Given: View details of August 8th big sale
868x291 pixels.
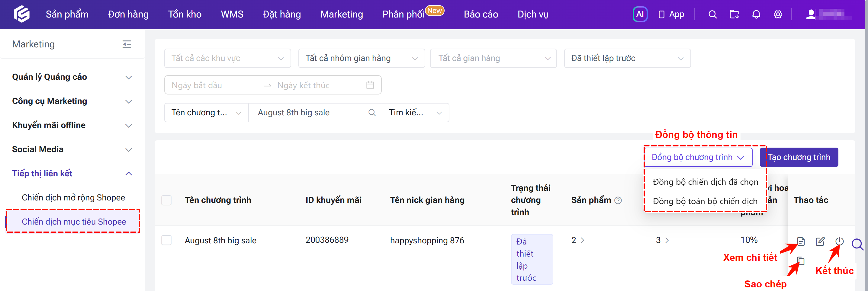Looking at the screenshot, I should [801, 241].
